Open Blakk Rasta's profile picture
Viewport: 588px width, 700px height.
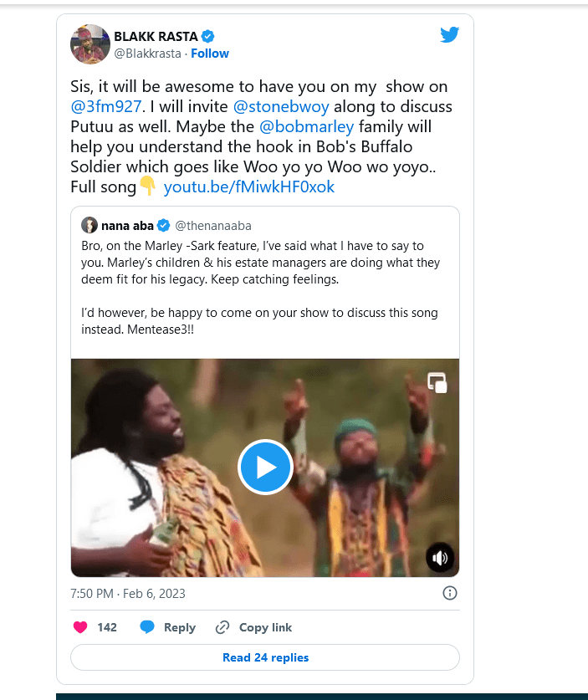tap(90, 44)
